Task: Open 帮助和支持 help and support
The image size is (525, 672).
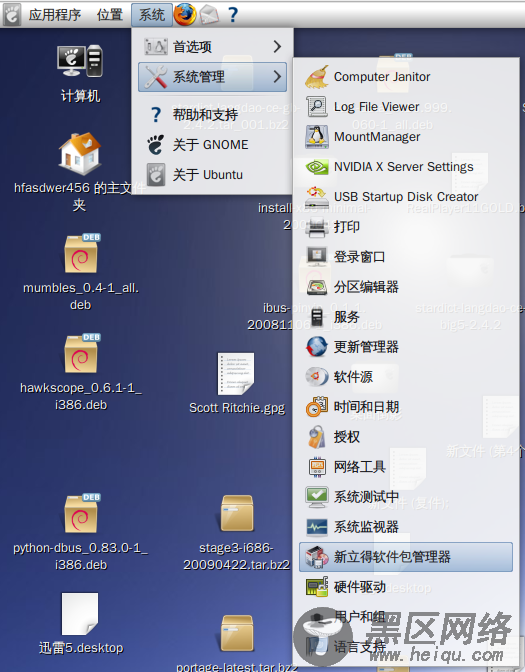Action: pos(213,114)
